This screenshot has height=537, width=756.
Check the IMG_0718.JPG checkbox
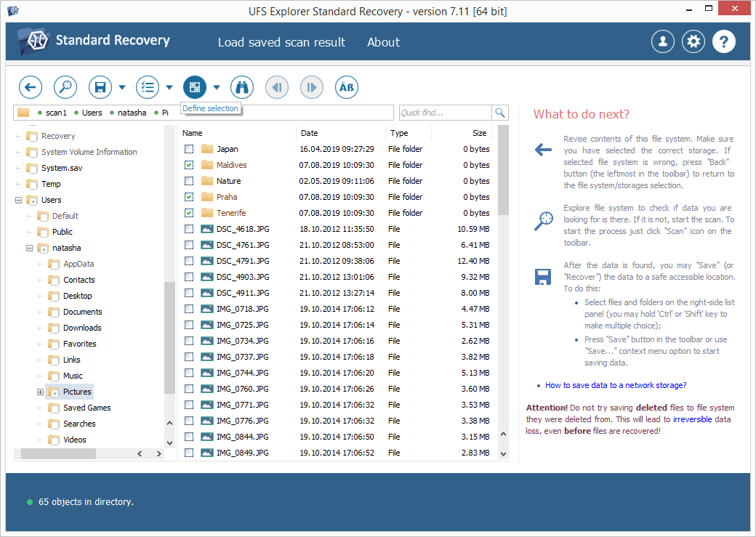pyautogui.click(x=189, y=309)
